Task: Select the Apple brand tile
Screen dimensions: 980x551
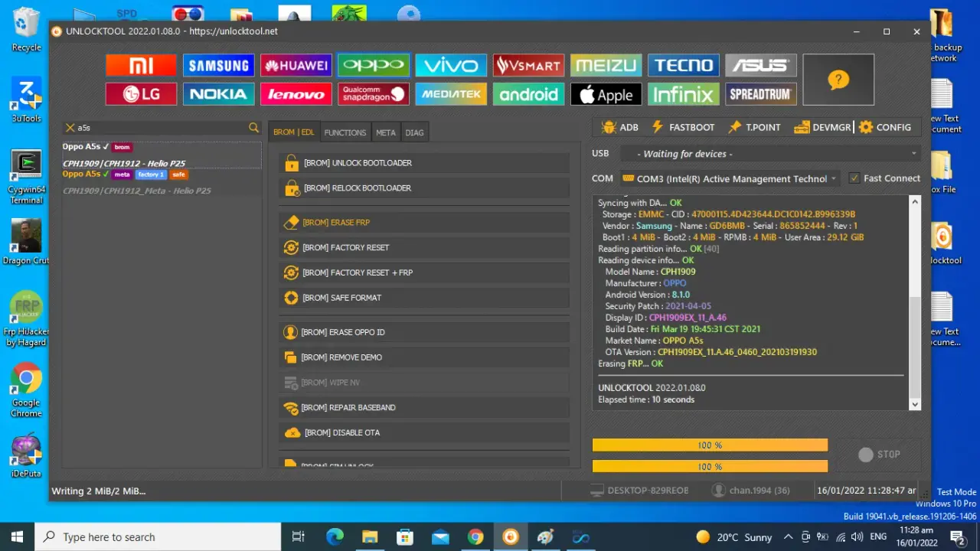Action: point(606,94)
